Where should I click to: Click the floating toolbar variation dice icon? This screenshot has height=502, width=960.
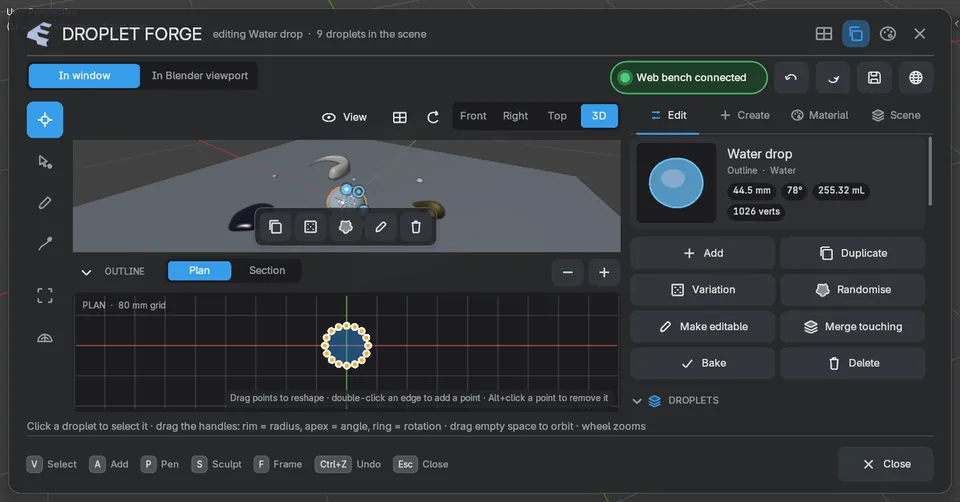coord(310,227)
